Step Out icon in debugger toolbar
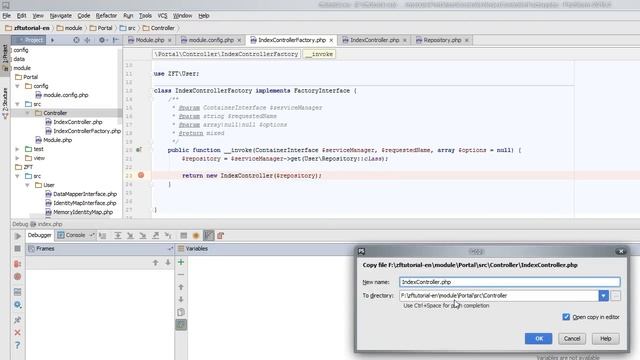 [156, 236]
